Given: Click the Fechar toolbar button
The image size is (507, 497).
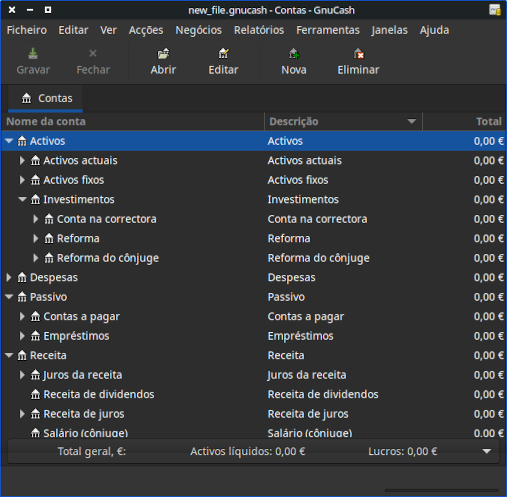Looking at the screenshot, I should click(x=93, y=62).
